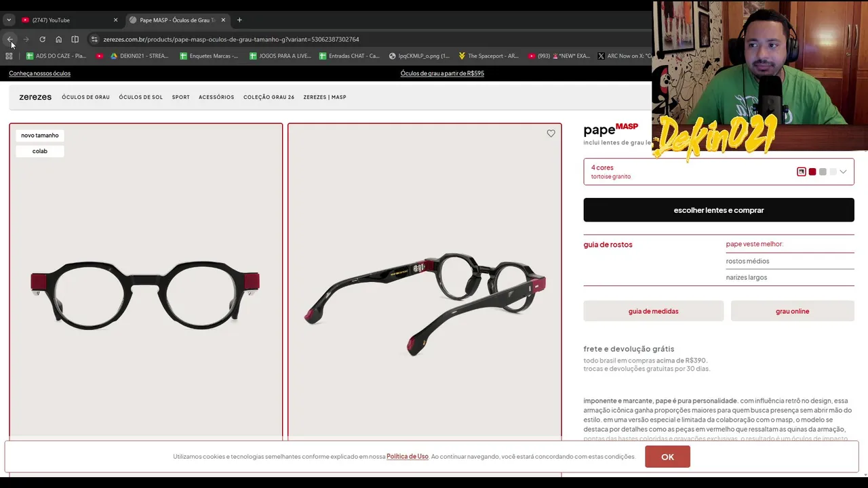Open DEKIN021 STREA... Drive bookmark
This screenshot has height=488, width=868.
click(x=140, y=56)
